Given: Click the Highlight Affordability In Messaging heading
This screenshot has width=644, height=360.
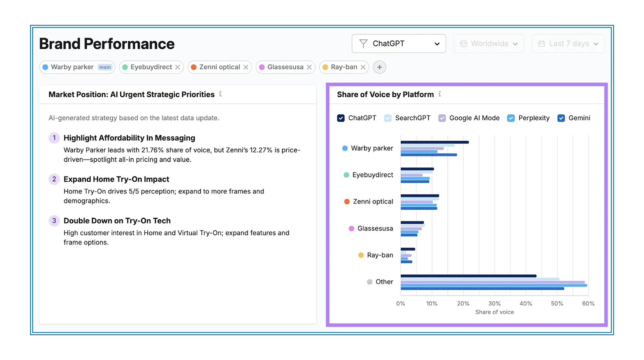Looking at the screenshot, I should (129, 138).
